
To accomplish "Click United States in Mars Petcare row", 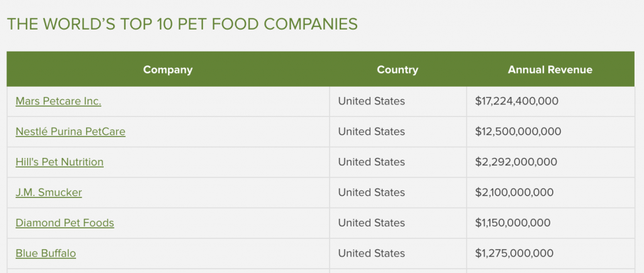I will 371,101.
